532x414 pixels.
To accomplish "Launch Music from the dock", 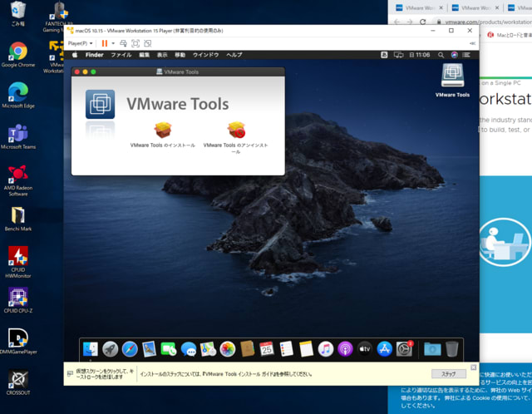I will point(326,349).
